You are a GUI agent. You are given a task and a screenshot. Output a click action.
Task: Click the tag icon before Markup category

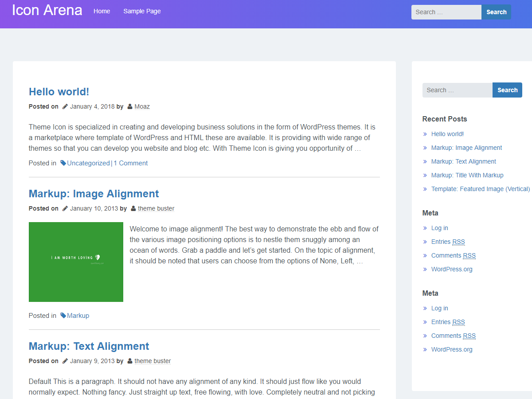pos(63,316)
